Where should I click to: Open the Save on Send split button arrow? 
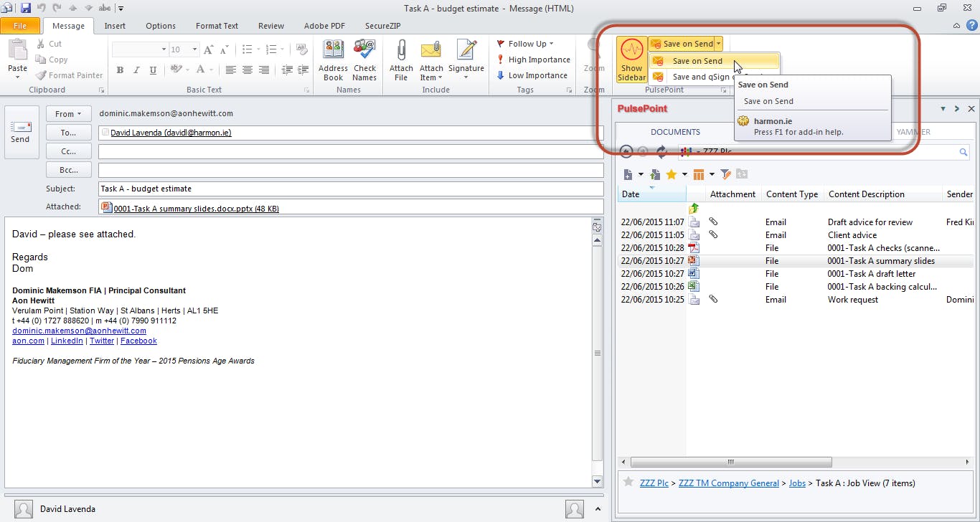pyautogui.click(x=718, y=44)
